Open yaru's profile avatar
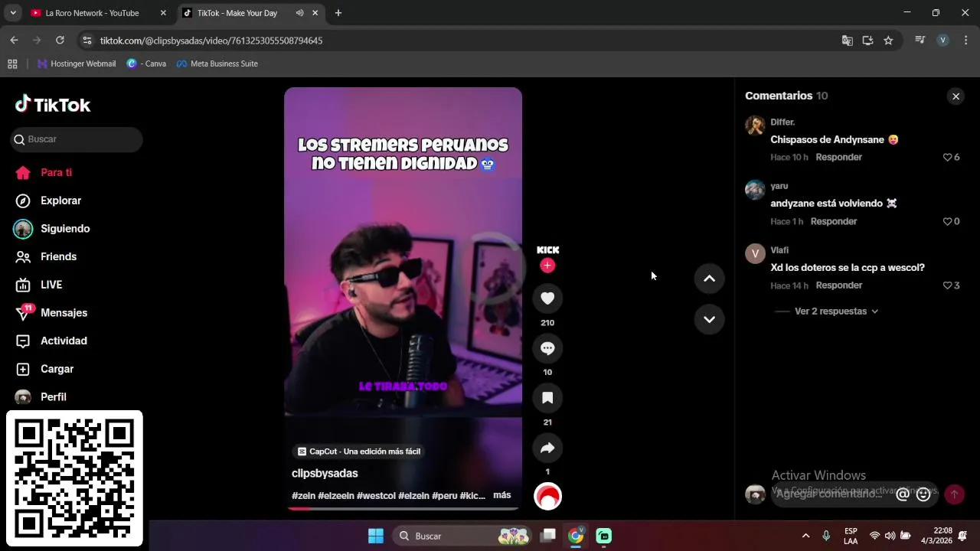 coord(755,190)
